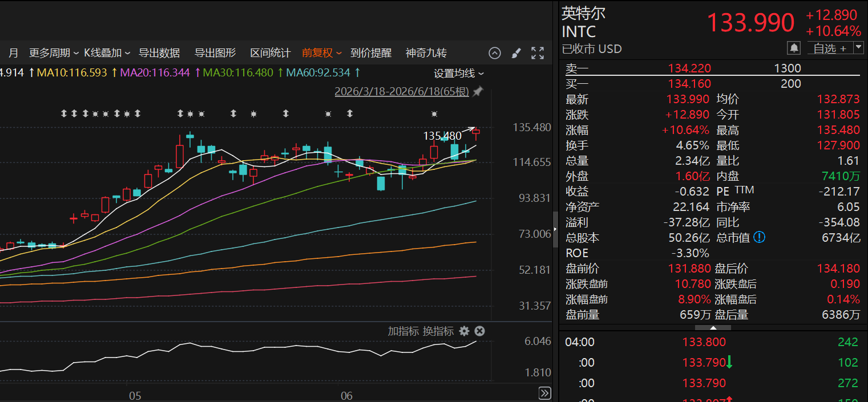The height and width of the screenshot is (402, 868).
Task: Click the 盘后价 value 134.180
Action: (838, 269)
